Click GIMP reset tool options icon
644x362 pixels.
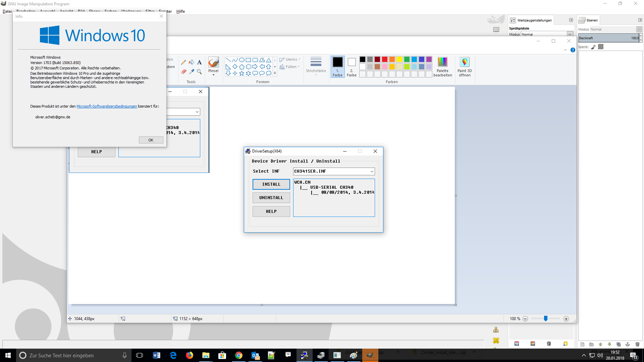pos(565,344)
